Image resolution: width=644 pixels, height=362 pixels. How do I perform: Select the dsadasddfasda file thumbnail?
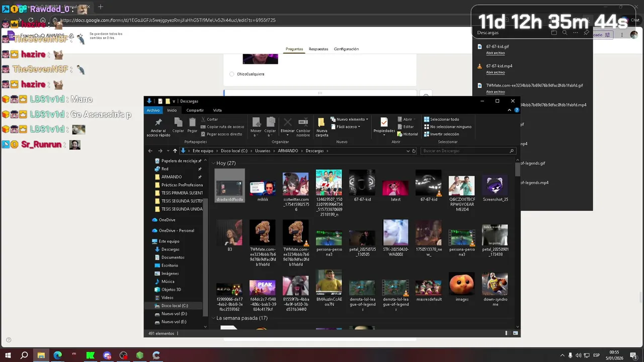229,187
